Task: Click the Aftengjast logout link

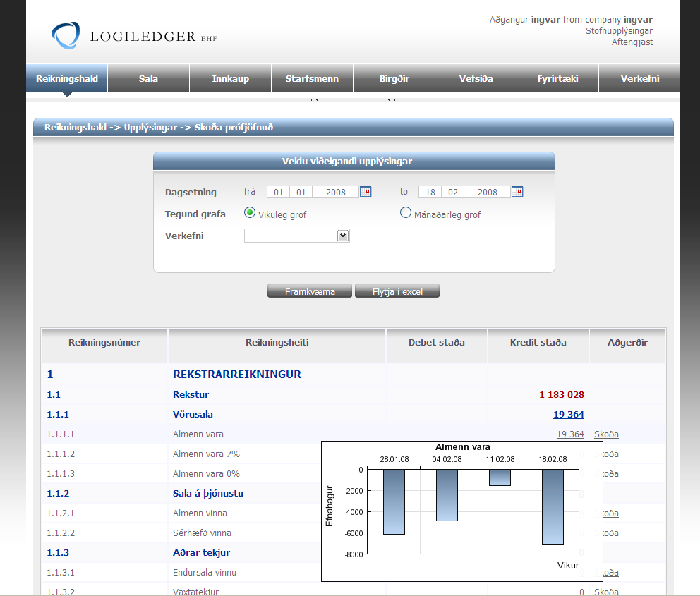Action: [x=632, y=42]
